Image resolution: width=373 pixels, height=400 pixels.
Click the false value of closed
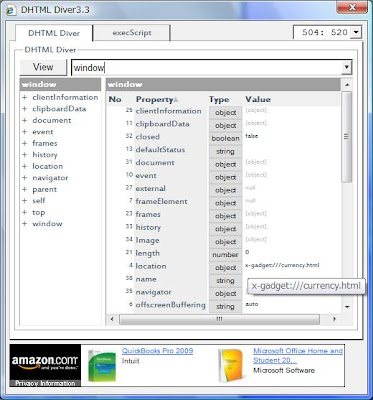252,136
